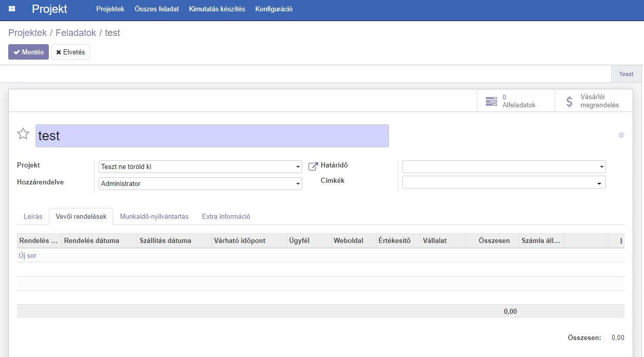This screenshot has height=357, width=644.
Task: Open the apps grid menu icon
Action: 12,9
